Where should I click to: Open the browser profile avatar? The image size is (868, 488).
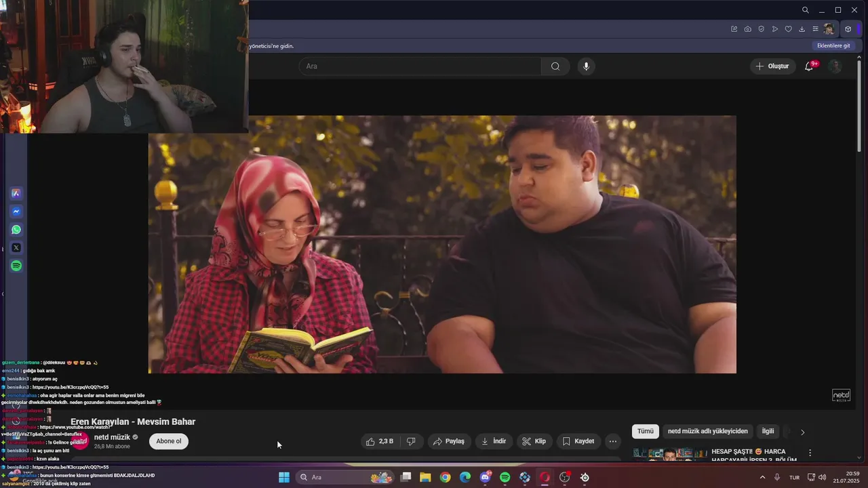(829, 29)
